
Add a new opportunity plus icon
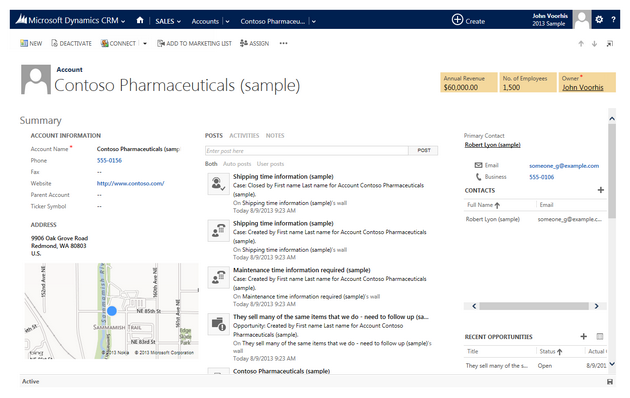583,336
